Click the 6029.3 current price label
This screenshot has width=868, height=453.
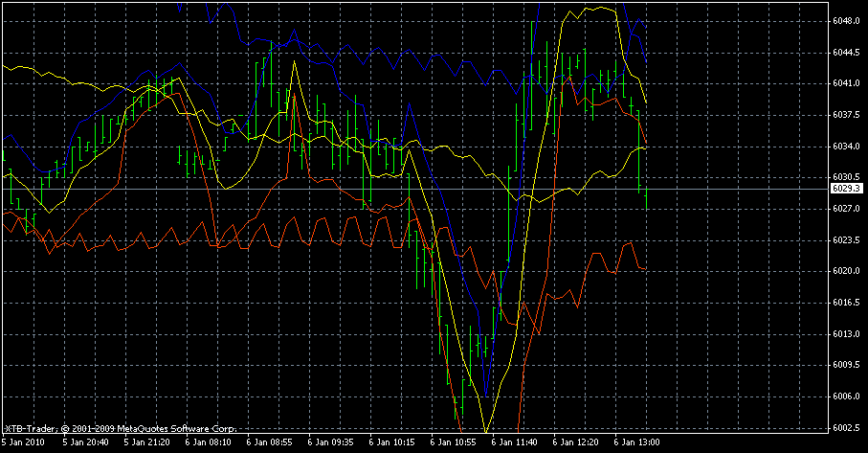[845, 189]
